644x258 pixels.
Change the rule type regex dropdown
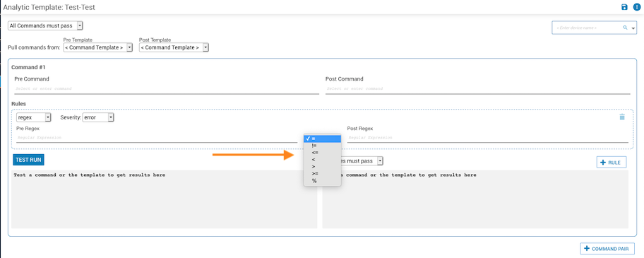coord(34,117)
